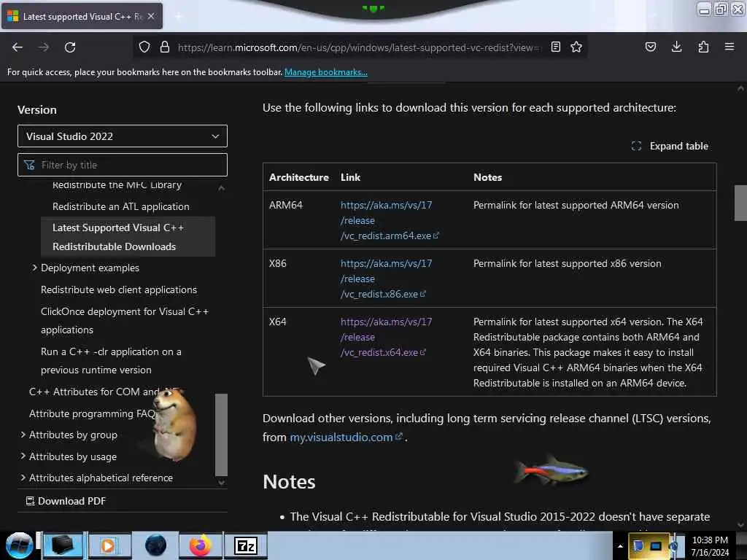747x560 pixels.
Task: Click the sidebar scroll down arrow
Action: click(221, 482)
